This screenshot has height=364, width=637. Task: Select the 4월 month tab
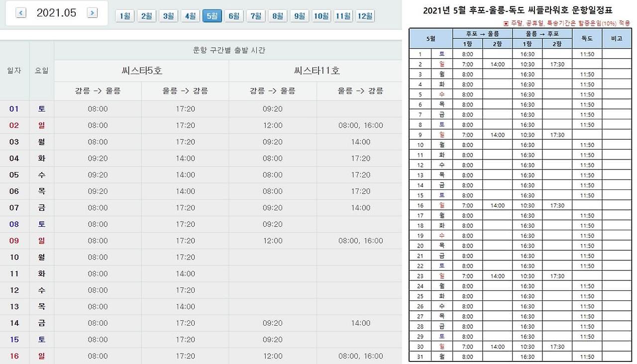(190, 16)
